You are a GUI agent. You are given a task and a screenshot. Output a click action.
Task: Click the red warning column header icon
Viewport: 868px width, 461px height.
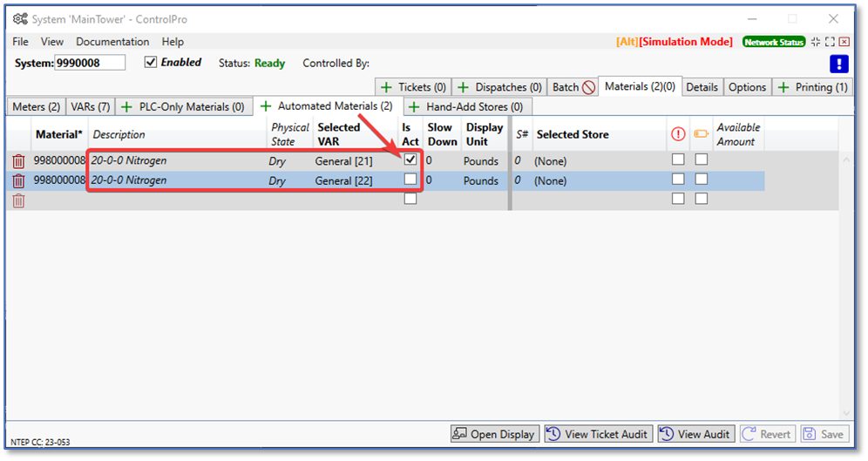tap(678, 134)
